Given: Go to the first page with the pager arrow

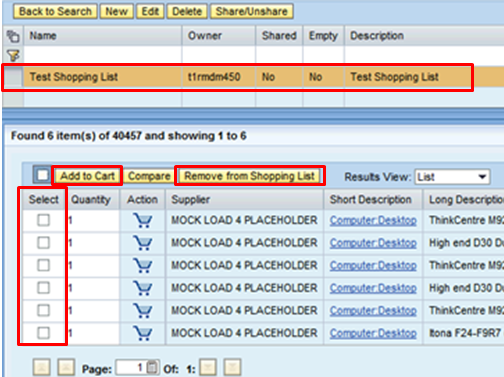Looking at the screenshot, I should 42,367.
